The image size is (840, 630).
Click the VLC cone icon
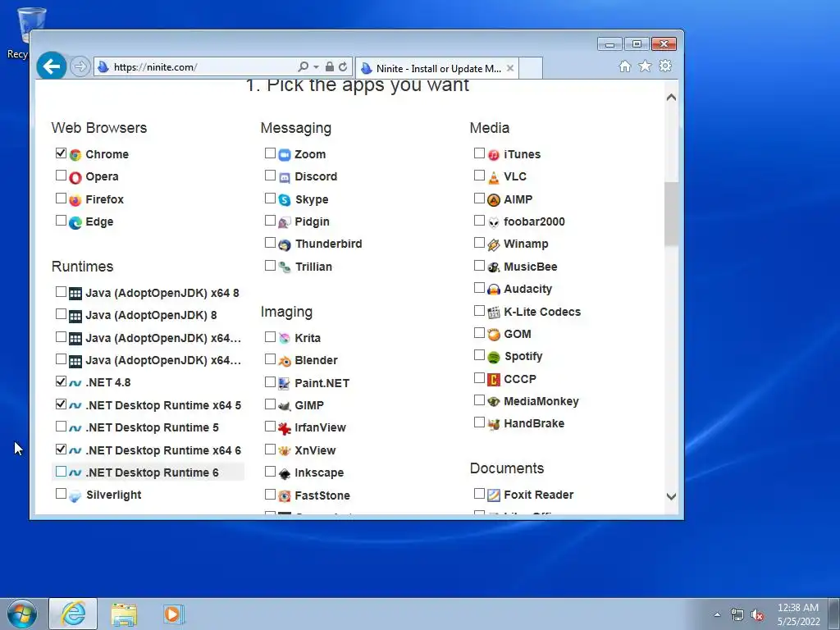493,177
